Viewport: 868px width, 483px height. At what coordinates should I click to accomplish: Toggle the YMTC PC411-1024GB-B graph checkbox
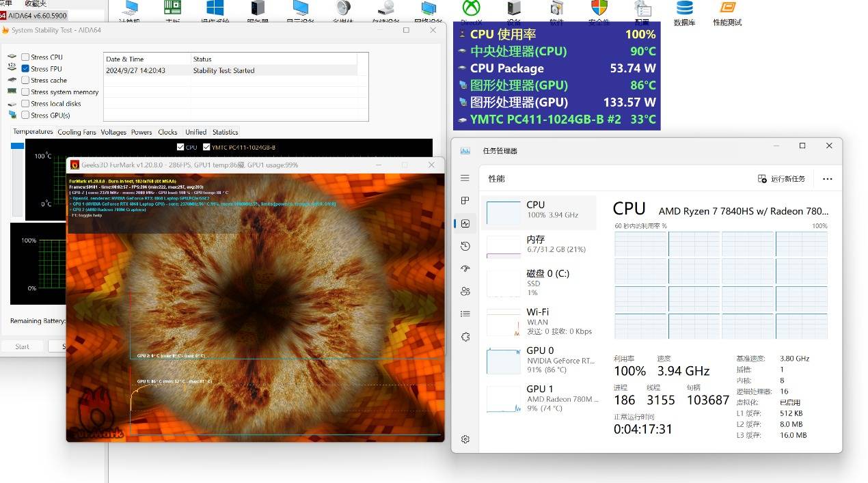(x=206, y=147)
